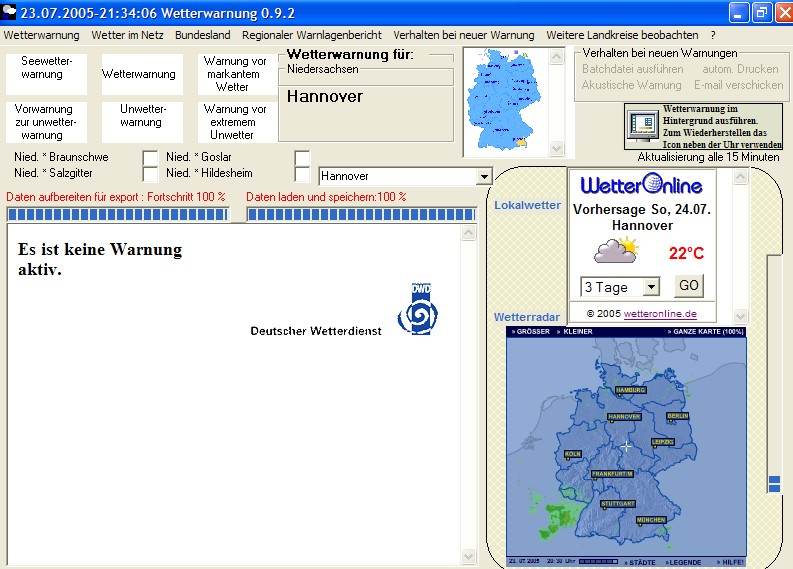Enable the Nied. Salzgitter checkbox
The width and height of the screenshot is (793, 569).
(x=150, y=174)
